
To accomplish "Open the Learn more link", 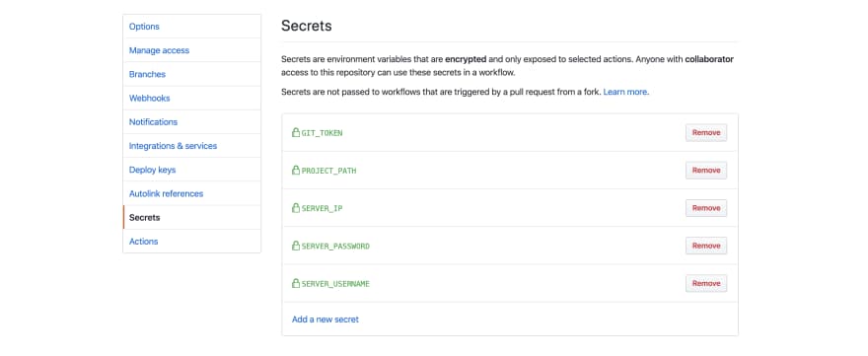I will tap(625, 92).
